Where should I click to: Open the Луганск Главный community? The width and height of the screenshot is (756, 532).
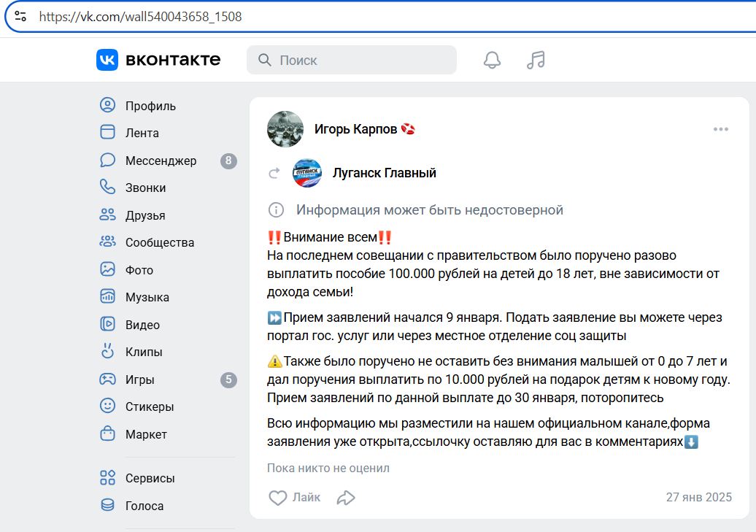pos(384,173)
